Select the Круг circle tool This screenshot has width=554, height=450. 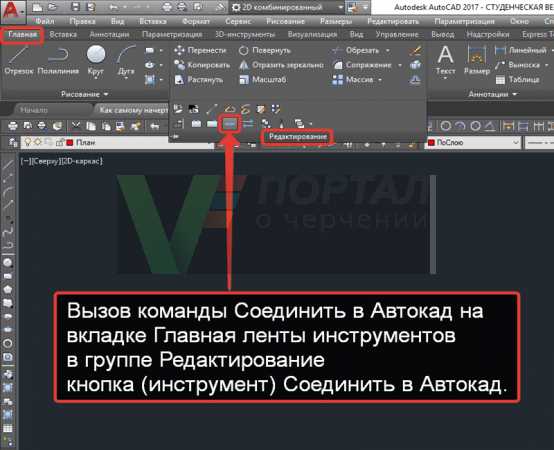tap(96, 60)
